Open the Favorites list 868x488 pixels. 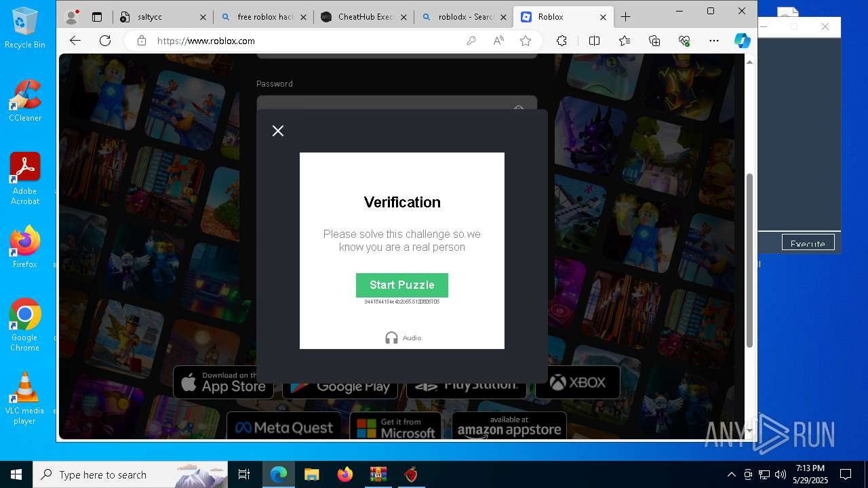pos(625,41)
